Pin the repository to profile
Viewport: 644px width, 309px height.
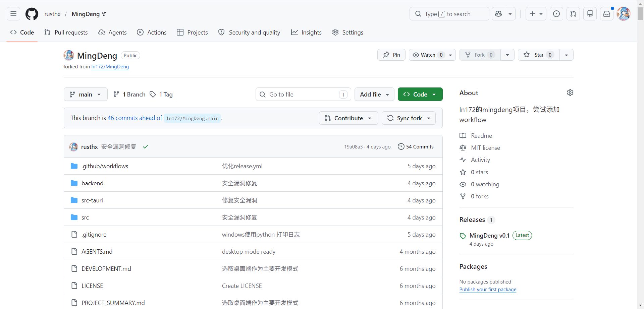[x=391, y=55]
